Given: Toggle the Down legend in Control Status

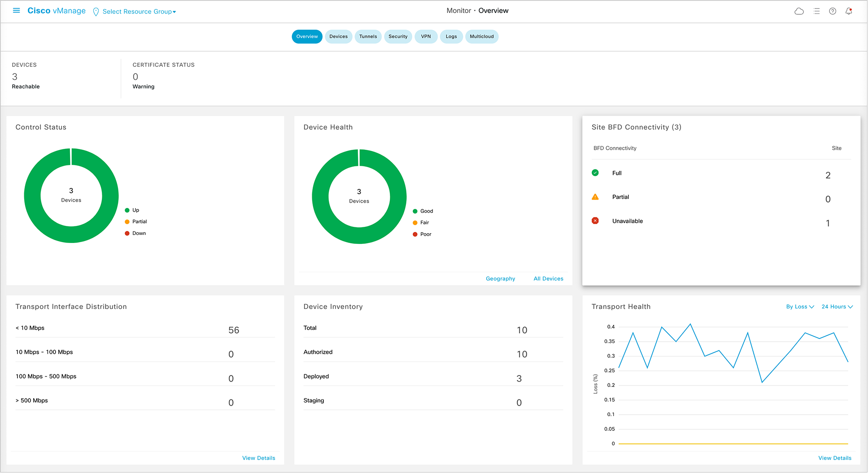Looking at the screenshot, I should click(x=135, y=234).
